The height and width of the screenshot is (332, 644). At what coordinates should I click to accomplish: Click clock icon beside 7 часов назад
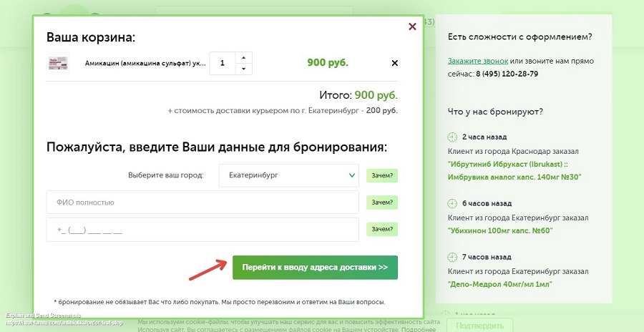tap(452, 257)
